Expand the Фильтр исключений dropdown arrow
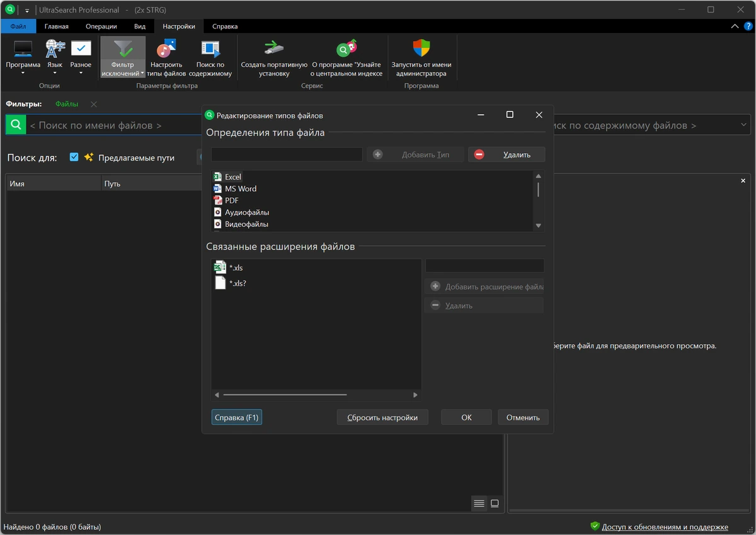 click(x=142, y=74)
